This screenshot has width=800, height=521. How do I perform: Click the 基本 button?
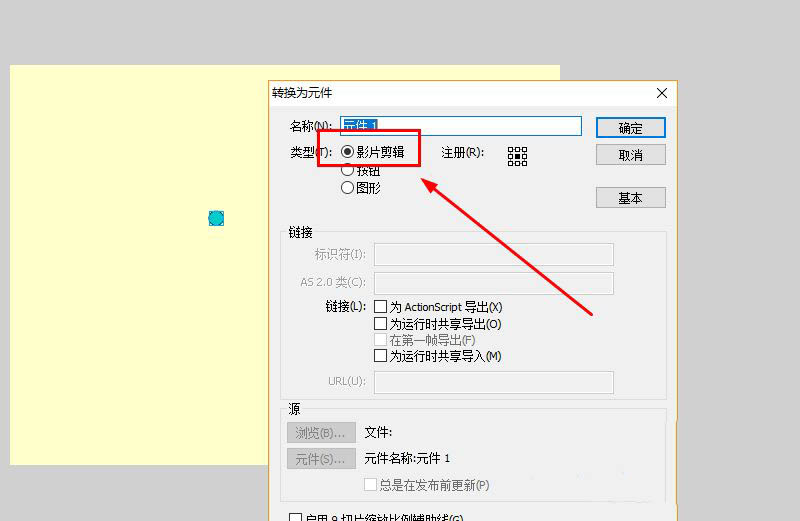[x=631, y=197]
